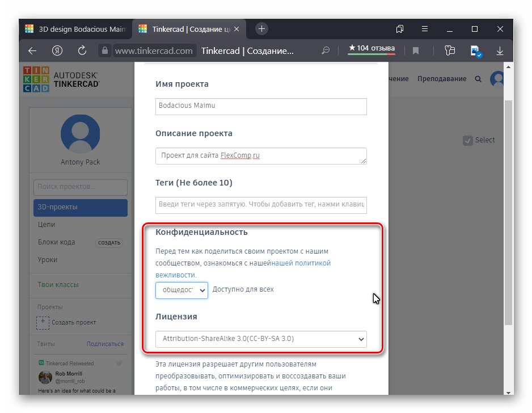Viewport: 532px width, 413px height.
Task: Open the privacy visibility dropdown
Action: (182, 290)
